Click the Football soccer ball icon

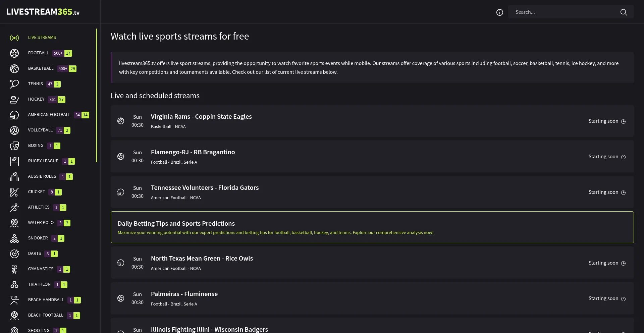pos(14,53)
